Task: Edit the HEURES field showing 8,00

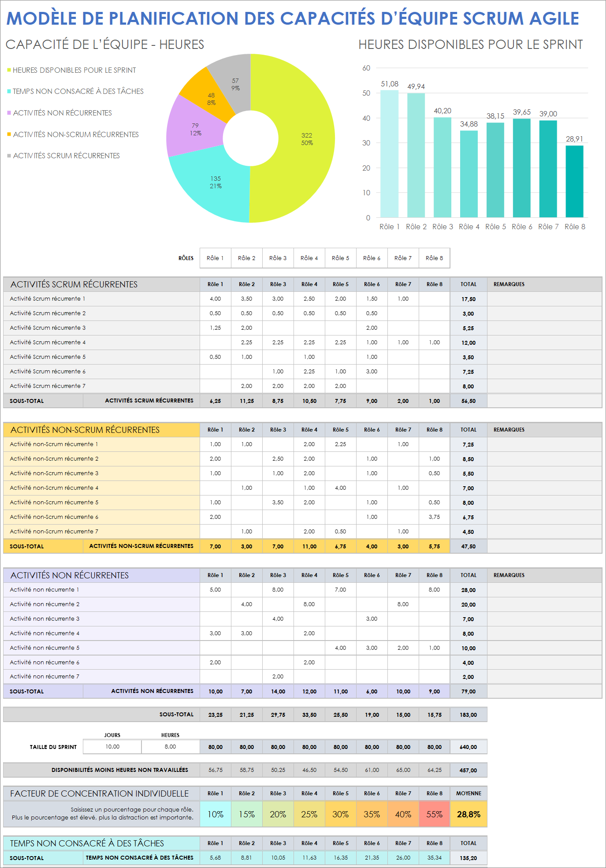Action: (170, 747)
